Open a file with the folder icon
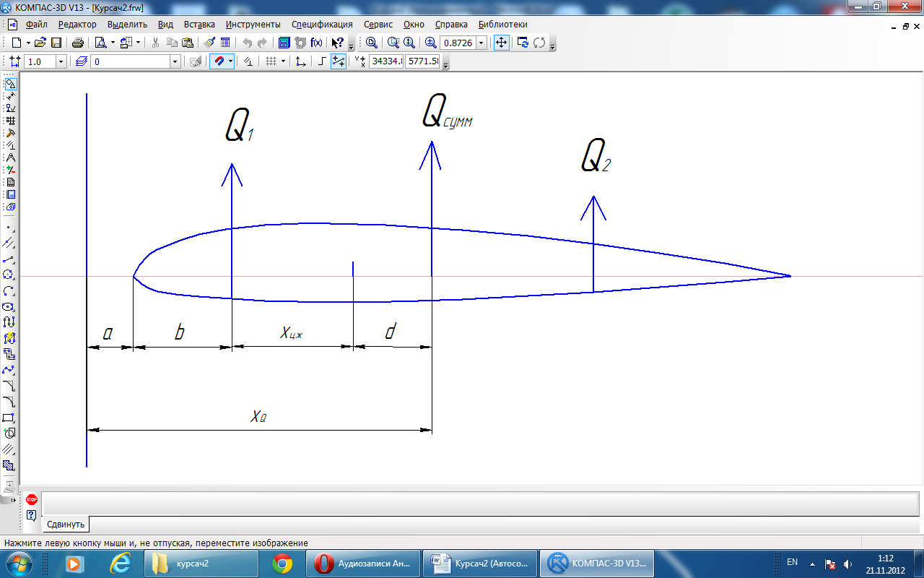This screenshot has width=924, height=578. (x=40, y=43)
